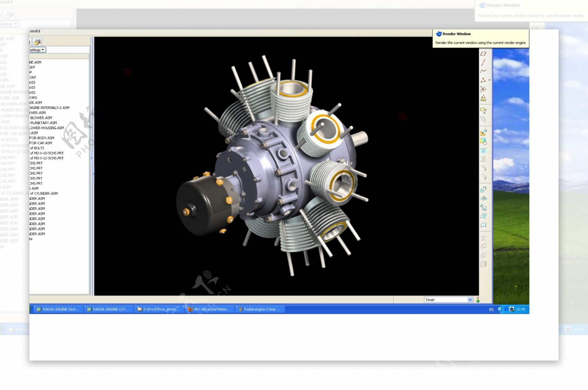Click the Assemble component icon

(483, 132)
